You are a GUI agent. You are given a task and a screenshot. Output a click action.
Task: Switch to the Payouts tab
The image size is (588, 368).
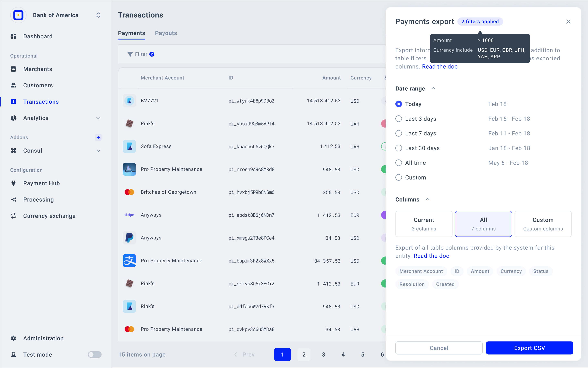pyautogui.click(x=166, y=33)
